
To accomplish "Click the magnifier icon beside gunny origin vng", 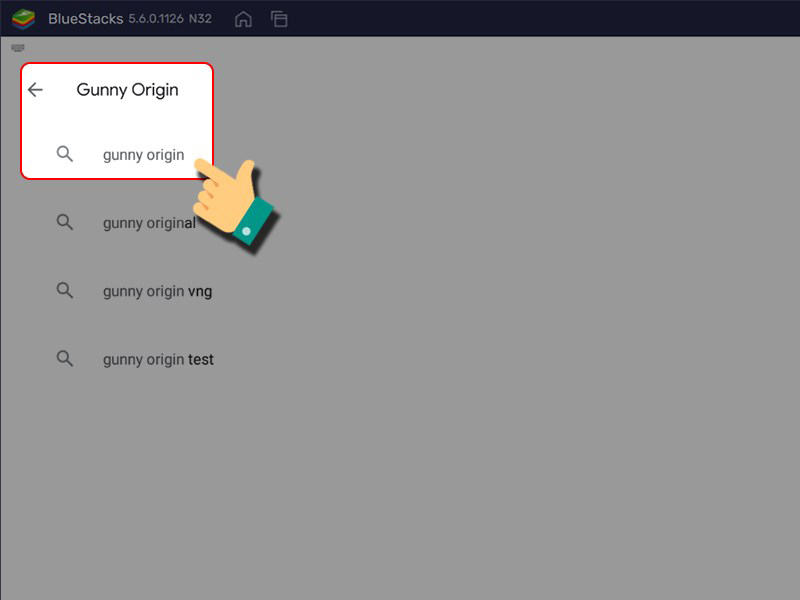I will click(65, 291).
